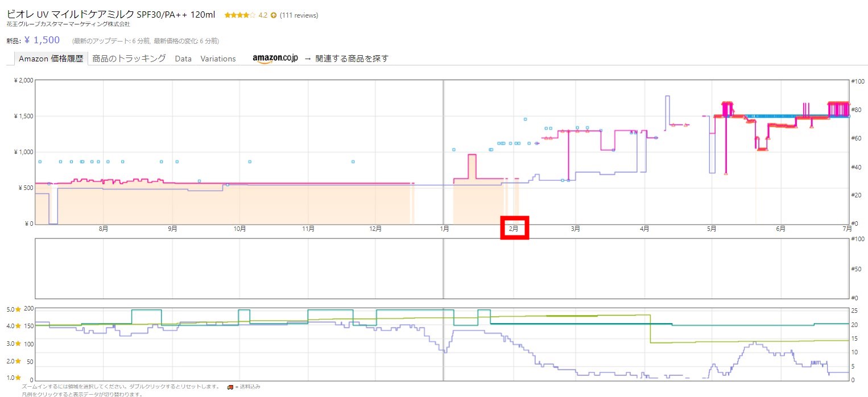Click the amazon.co.jp logo
Image resolution: width=868 pixels, height=397 pixels.
point(275,58)
